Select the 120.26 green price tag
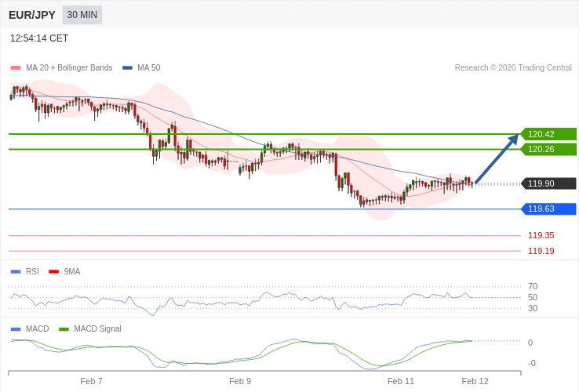Screen dimensions: 579x392 [548, 149]
